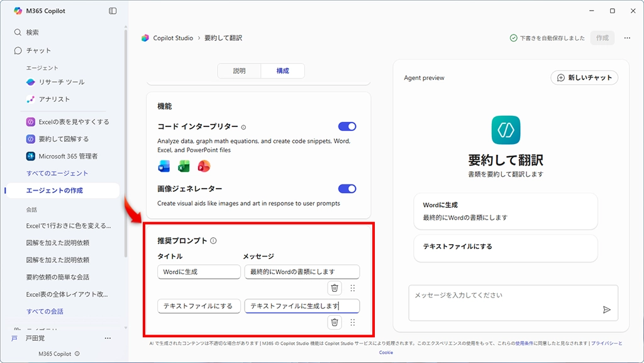Click the メッセージを入力してください input field
644x363 pixels.
click(x=503, y=296)
